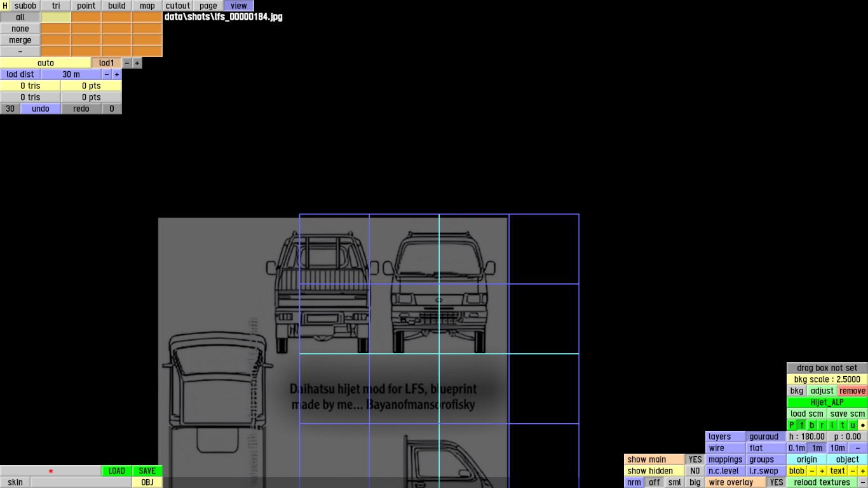868x488 pixels.
Task: Toggle the show main YES setting
Action: pyautogui.click(x=695, y=459)
